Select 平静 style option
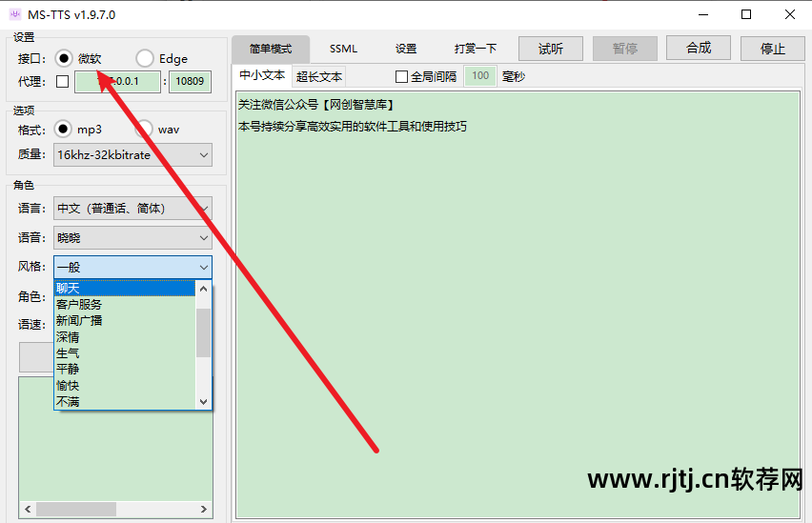 pyautogui.click(x=125, y=370)
